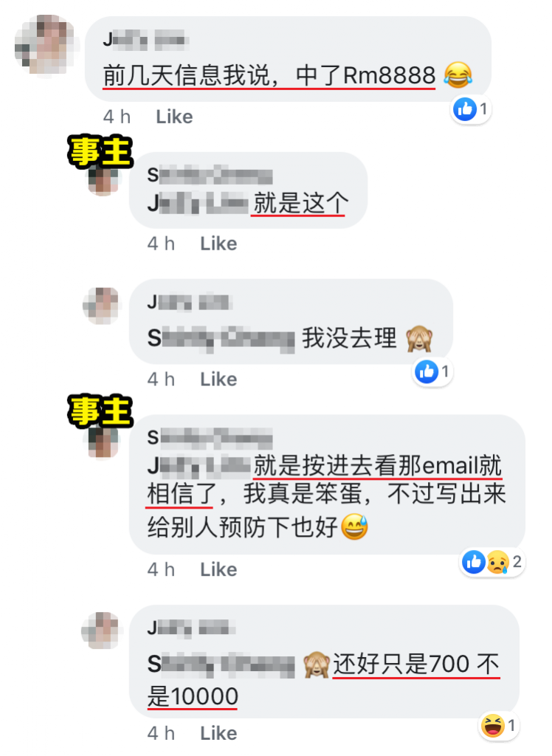Like the top comment about Rm8888

pos(174,117)
